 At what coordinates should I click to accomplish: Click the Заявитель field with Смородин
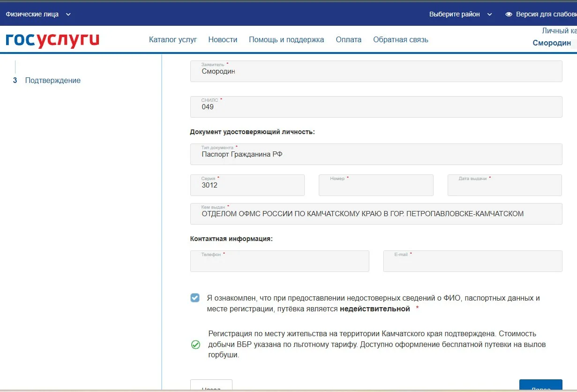pos(376,71)
